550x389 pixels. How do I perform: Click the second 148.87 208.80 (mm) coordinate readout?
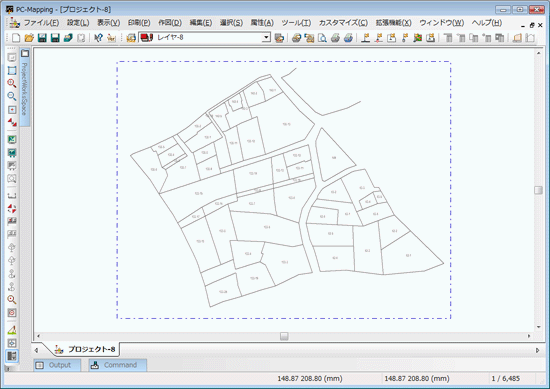[x=417, y=379]
